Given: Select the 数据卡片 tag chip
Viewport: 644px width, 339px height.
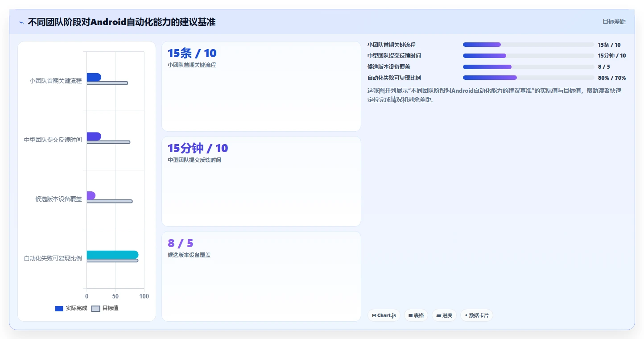Looking at the screenshot, I should click(477, 315).
